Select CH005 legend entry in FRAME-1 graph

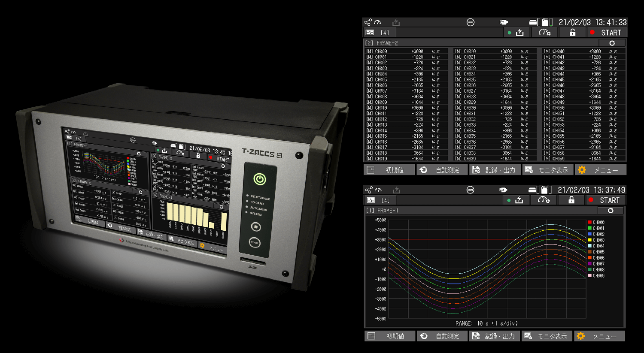(596, 252)
